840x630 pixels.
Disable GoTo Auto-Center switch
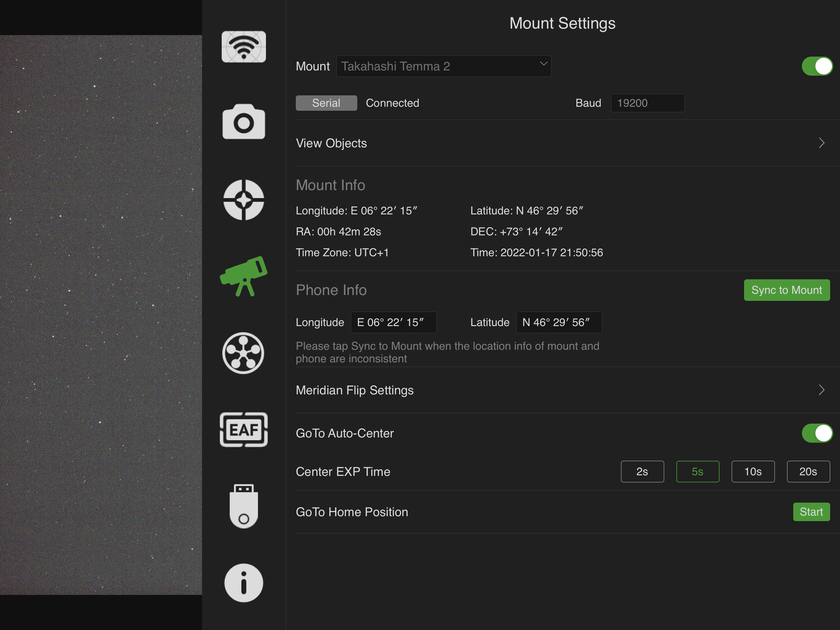click(x=817, y=433)
